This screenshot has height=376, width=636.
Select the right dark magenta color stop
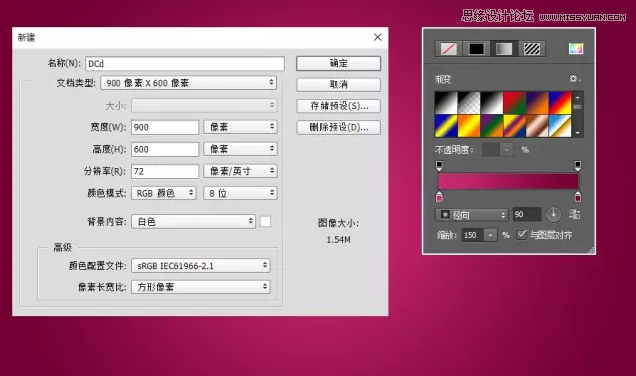pos(578,197)
